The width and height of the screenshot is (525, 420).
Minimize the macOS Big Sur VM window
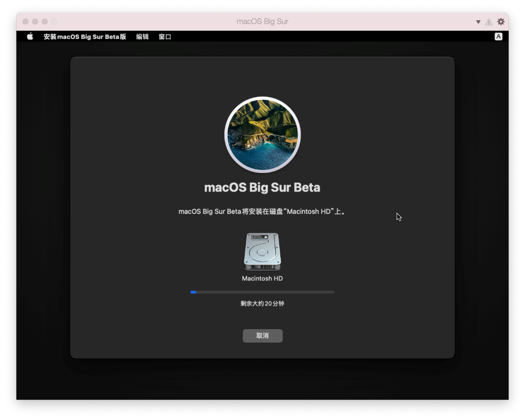(x=35, y=22)
